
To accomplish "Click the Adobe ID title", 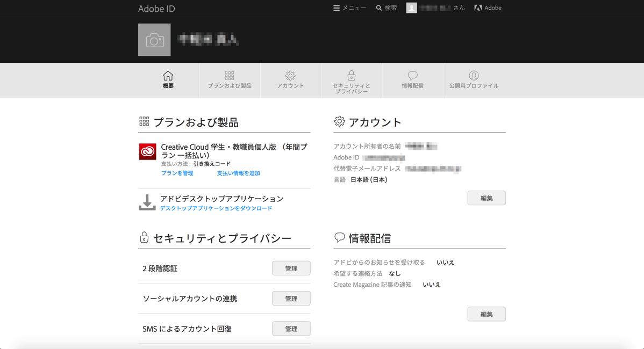I will pyautogui.click(x=156, y=9).
